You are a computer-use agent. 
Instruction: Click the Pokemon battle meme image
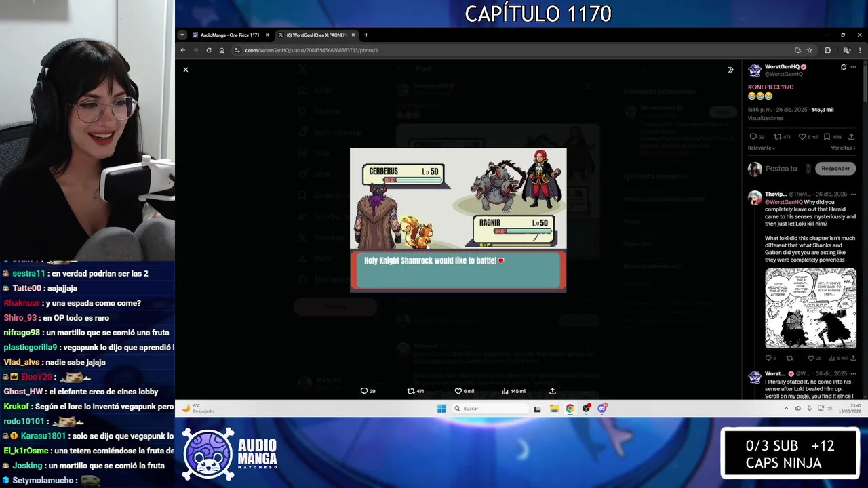pos(458,220)
